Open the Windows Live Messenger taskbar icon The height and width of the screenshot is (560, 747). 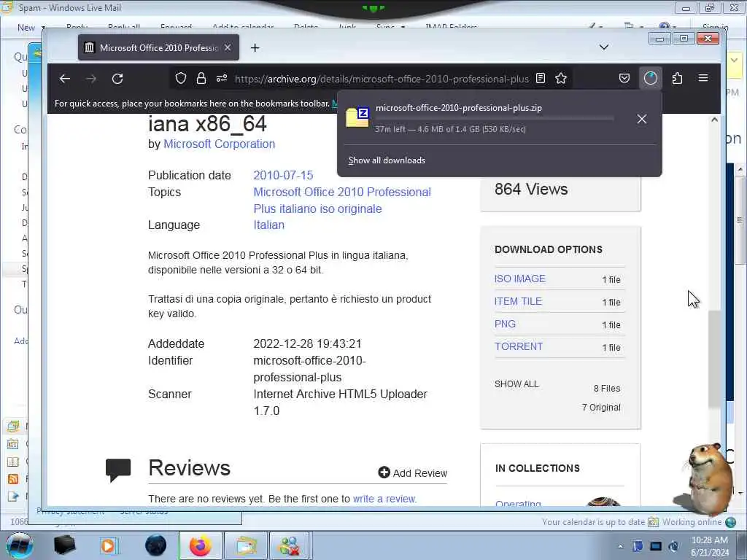pos(290,545)
